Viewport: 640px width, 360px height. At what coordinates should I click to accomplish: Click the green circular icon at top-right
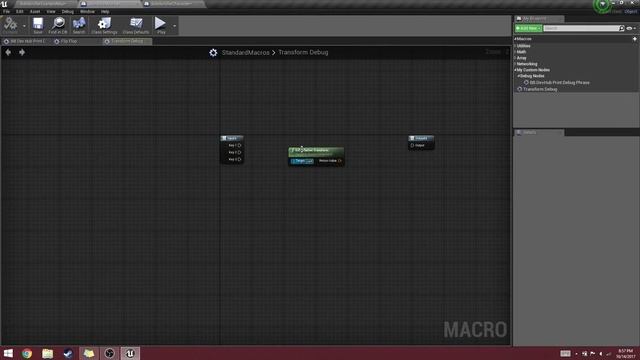602,5
